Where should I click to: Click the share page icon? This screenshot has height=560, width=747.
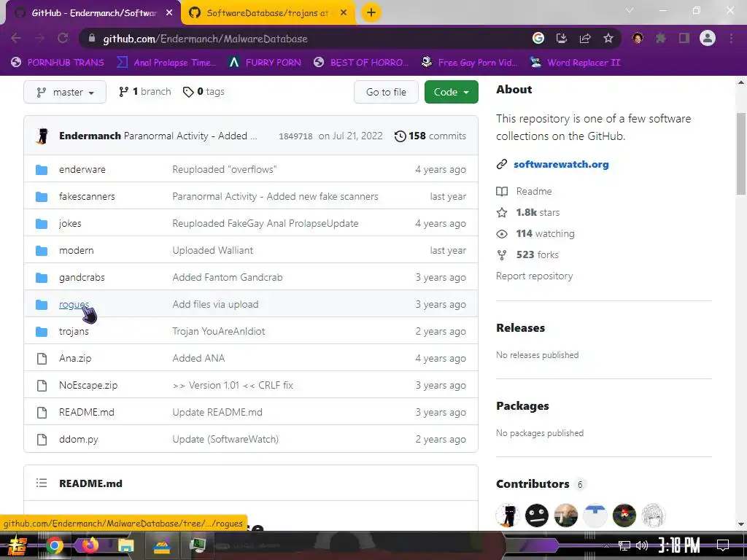585,39
